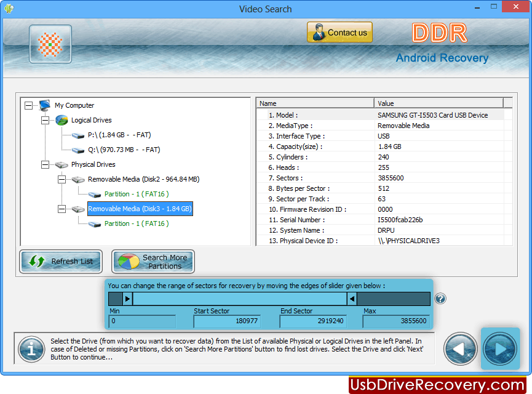Click the Disk2 removable media icon
This screenshot has width=532, height=394.
[x=78, y=180]
